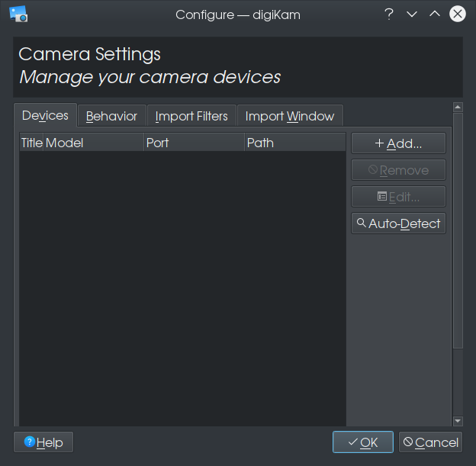Viewport: 476px width, 466px height.
Task: Click the Path column header
Action: click(295, 143)
